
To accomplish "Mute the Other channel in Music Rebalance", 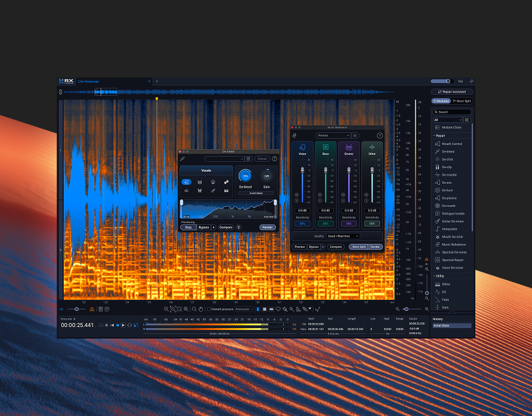I will pos(366,195).
